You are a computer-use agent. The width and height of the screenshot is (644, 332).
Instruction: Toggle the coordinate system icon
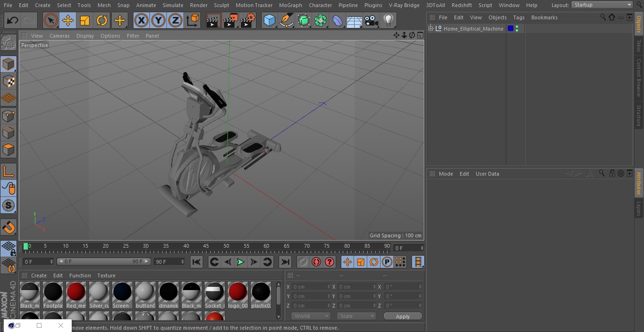193,20
